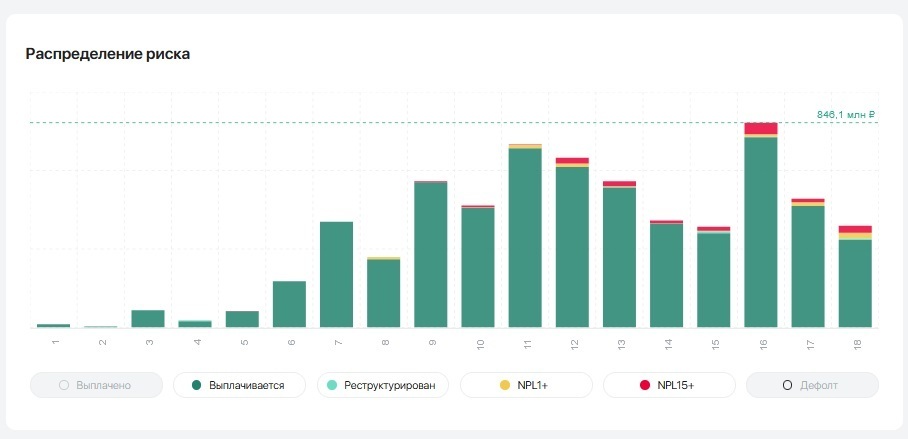This screenshot has width=908, height=439.
Task: Click the yellow NPL1+ legend dot
Action: click(505, 385)
